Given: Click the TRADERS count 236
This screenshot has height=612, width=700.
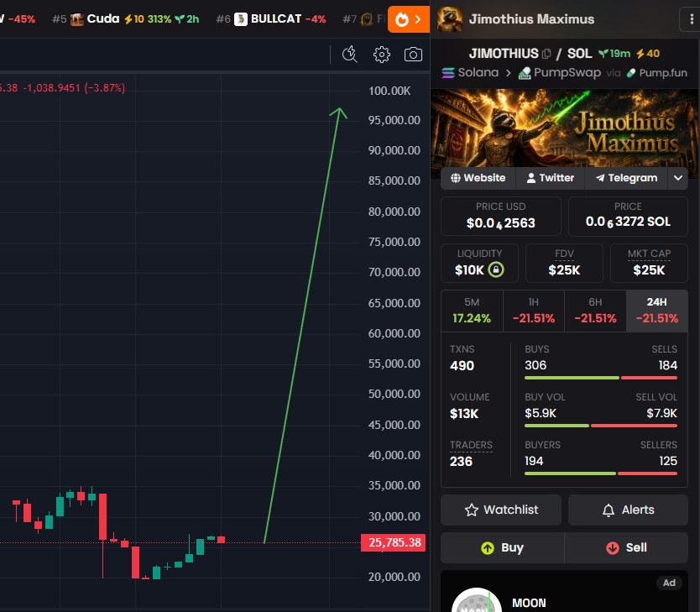Looking at the screenshot, I should (461, 462).
